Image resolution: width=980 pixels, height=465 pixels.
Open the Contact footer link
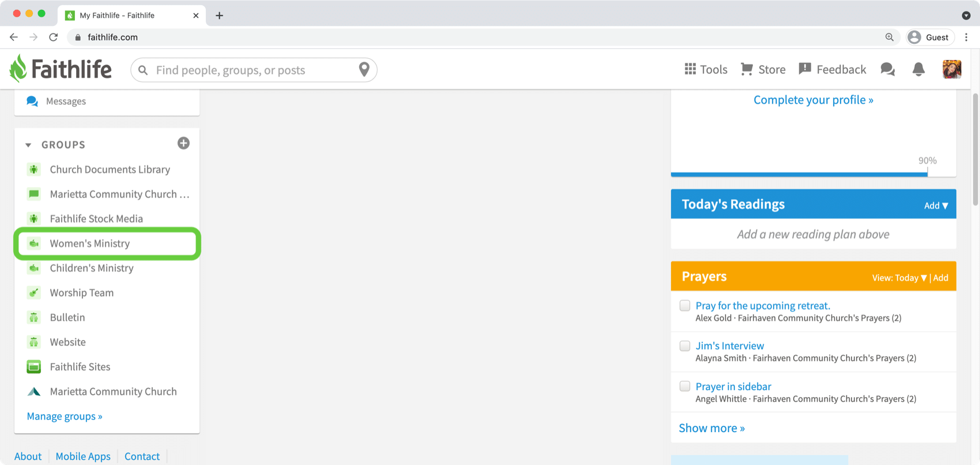[142, 456]
